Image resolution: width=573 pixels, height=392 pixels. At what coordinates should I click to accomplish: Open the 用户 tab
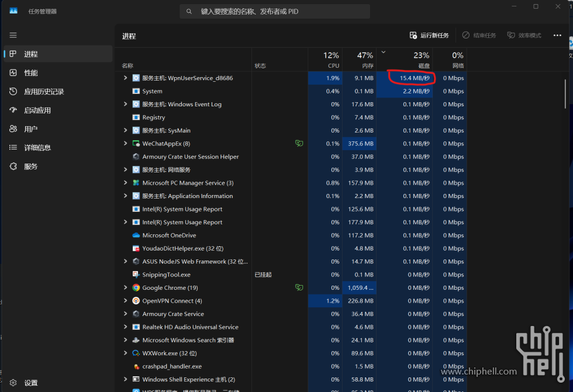coord(58,129)
